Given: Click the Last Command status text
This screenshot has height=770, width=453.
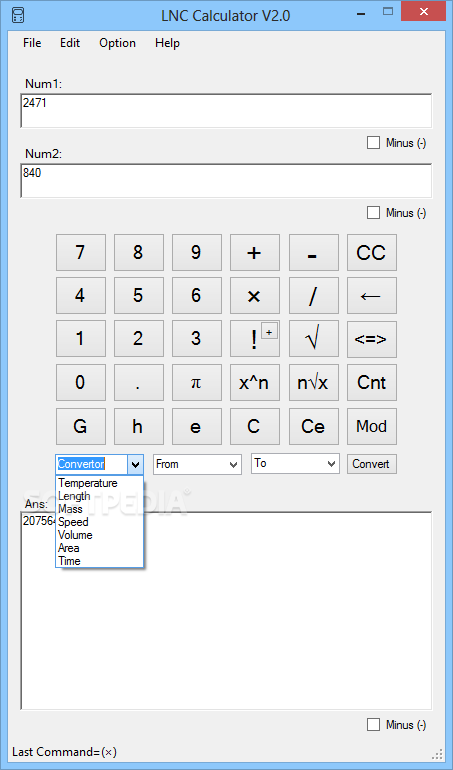Looking at the screenshot, I should pyautogui.click(x=64, y=752).
